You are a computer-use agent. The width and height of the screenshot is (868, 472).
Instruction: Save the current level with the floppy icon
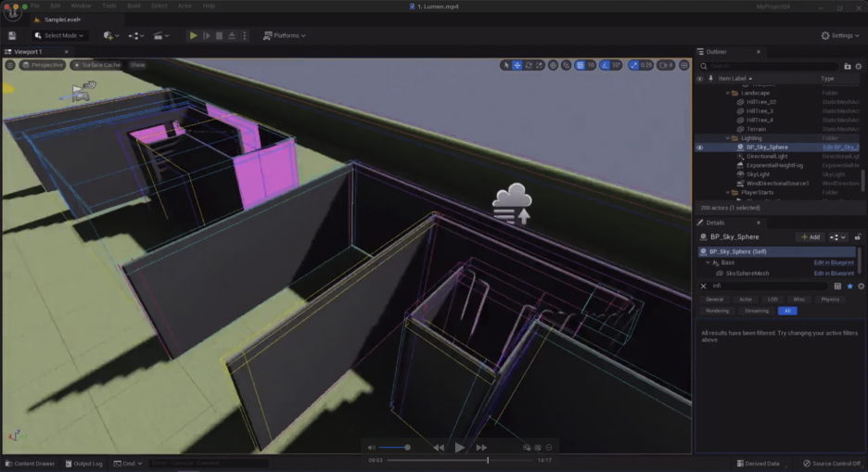pos(12,35)
